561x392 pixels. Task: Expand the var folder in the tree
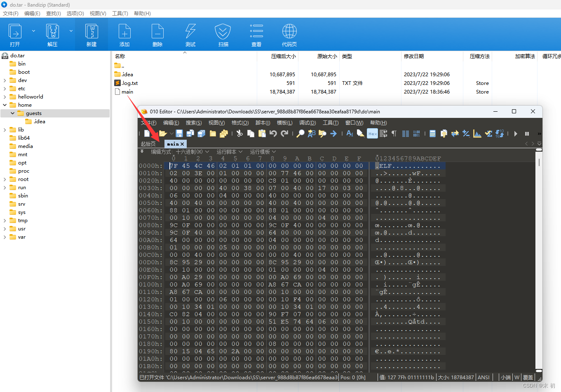[5, 237]
